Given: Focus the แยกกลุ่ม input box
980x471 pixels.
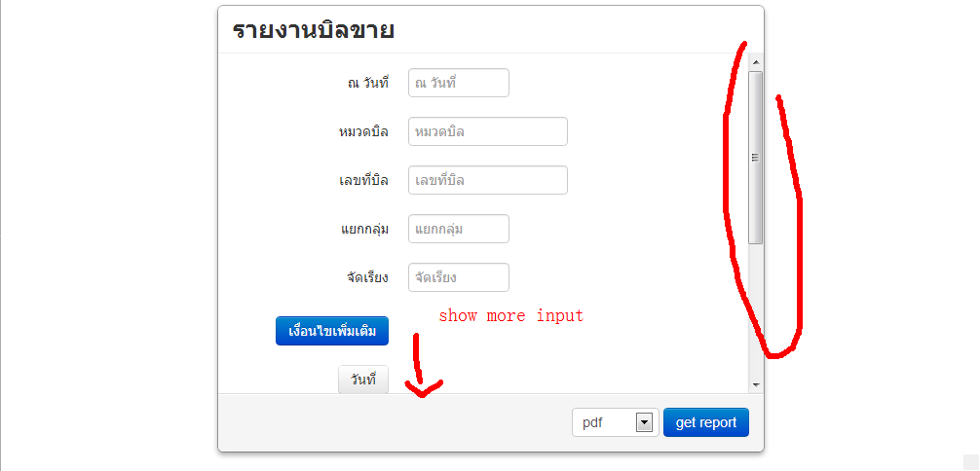Looking at the screenshot, I should tap(459, 229).
